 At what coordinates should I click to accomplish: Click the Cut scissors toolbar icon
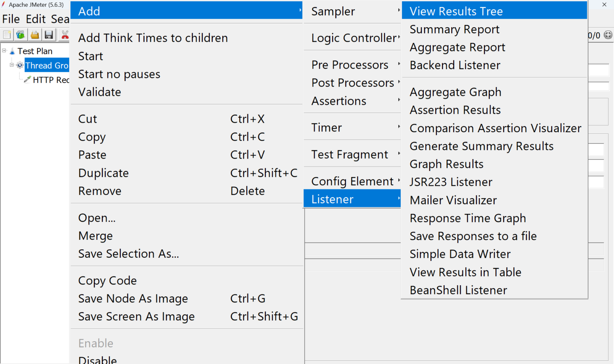point(64,35)
